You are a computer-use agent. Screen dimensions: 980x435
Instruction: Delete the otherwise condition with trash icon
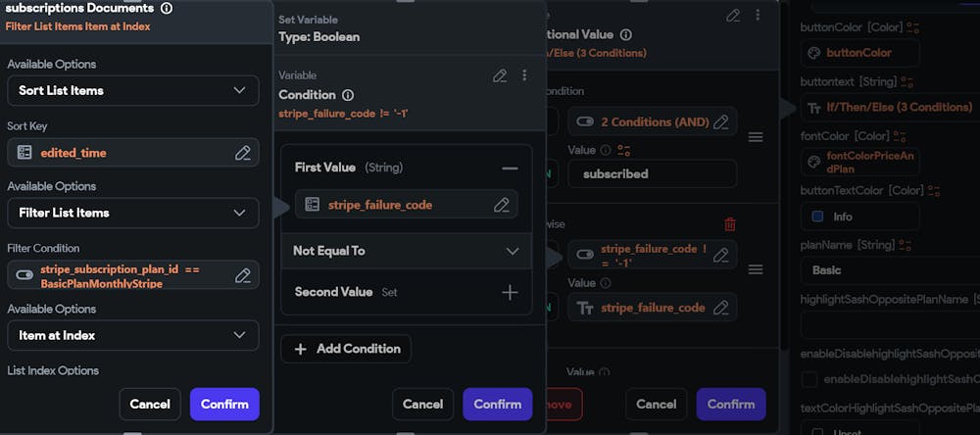(729, 223)
